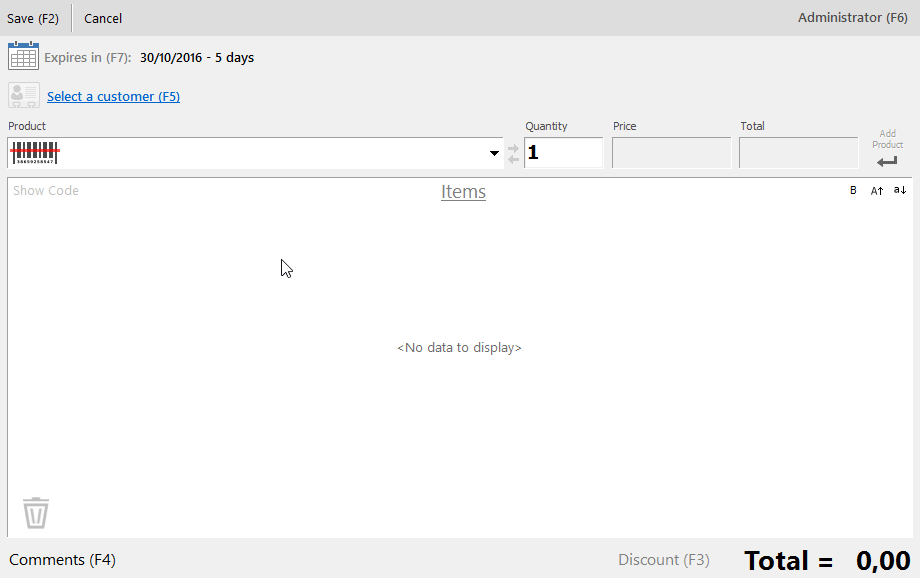Open Comments (F4)
This screenshot has height=578, width=920.
pyautogui.click(x=62, y=560)
